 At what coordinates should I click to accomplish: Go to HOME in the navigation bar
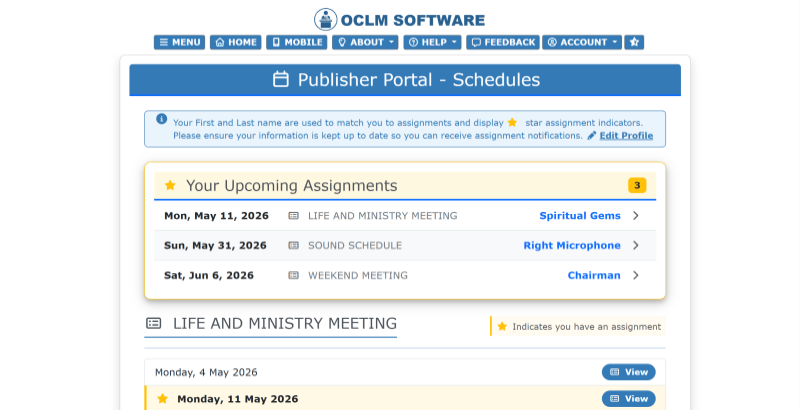(236, 42)
